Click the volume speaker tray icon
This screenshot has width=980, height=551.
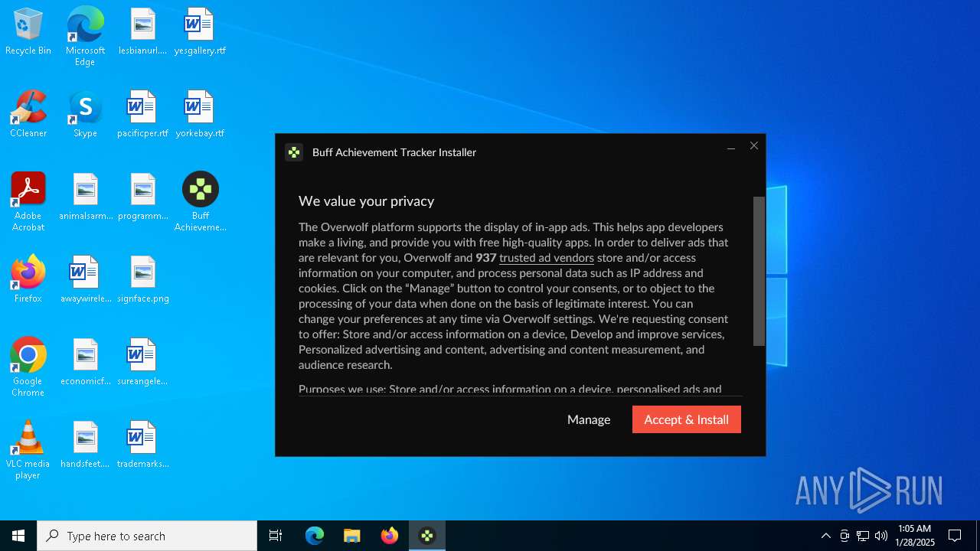pyautogui.click(x=881, y=536)
